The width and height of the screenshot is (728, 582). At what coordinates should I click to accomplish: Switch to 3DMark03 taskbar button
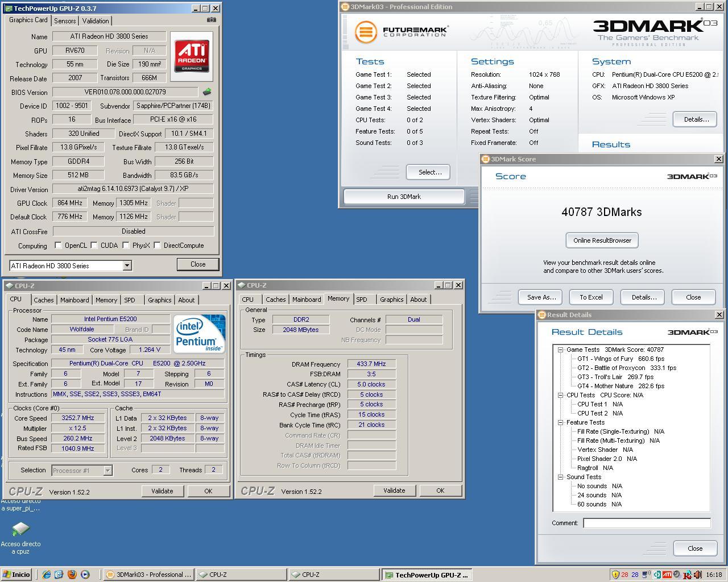point(149,575)
